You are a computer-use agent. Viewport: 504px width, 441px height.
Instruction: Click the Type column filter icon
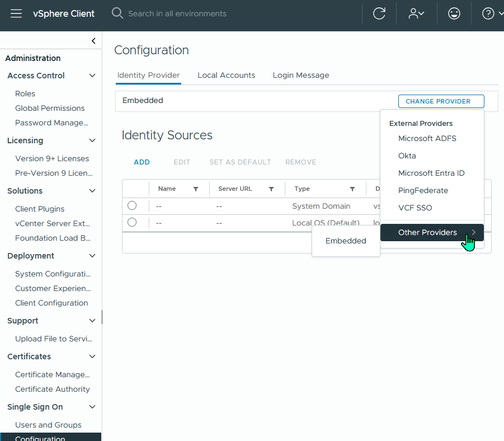tap(352, 189)
